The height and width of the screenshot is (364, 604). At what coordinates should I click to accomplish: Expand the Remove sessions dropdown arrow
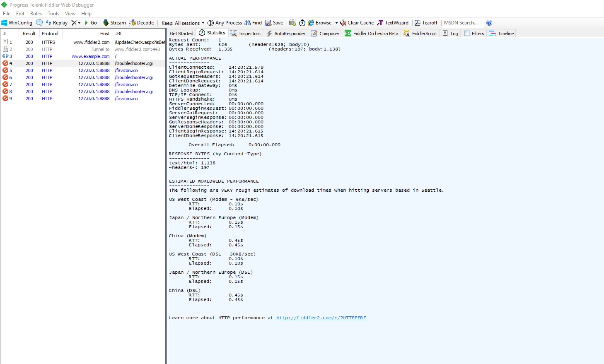pos(79,23)
